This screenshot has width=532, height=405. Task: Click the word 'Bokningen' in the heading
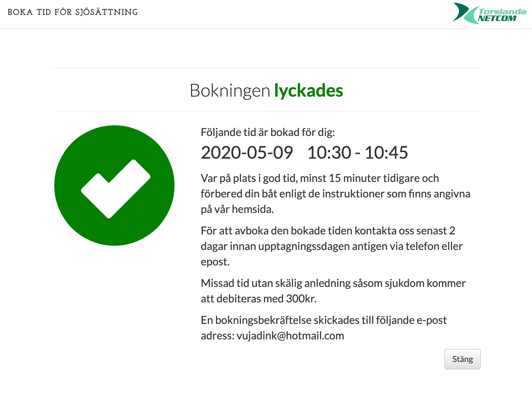click(230, 91)
